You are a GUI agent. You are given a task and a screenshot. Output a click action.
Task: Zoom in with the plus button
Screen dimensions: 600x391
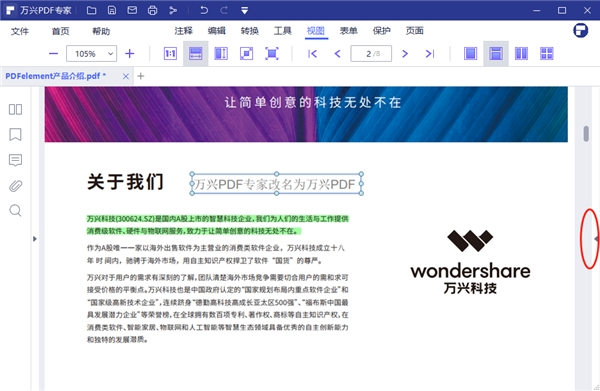pyautogui.click(x=130, y=54)
